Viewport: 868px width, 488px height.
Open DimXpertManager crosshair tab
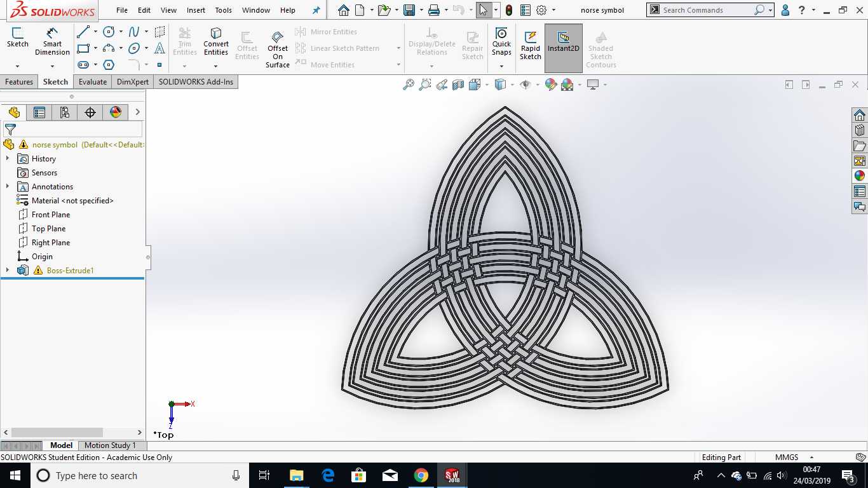[x=90, y=112]
